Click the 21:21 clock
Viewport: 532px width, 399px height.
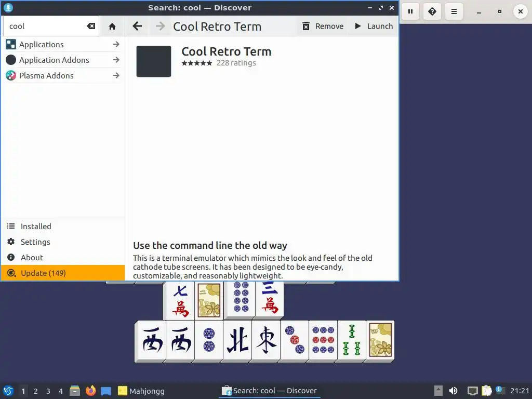520,391
